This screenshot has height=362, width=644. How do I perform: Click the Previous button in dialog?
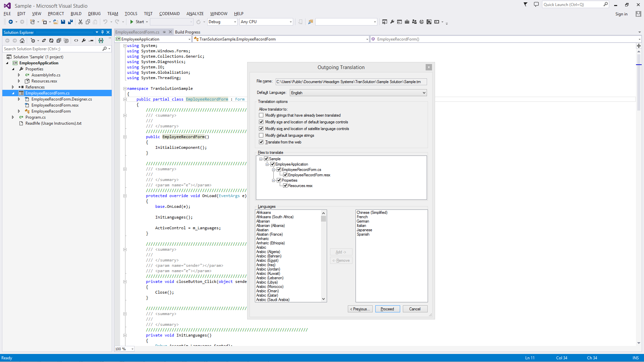coord(360,309)
